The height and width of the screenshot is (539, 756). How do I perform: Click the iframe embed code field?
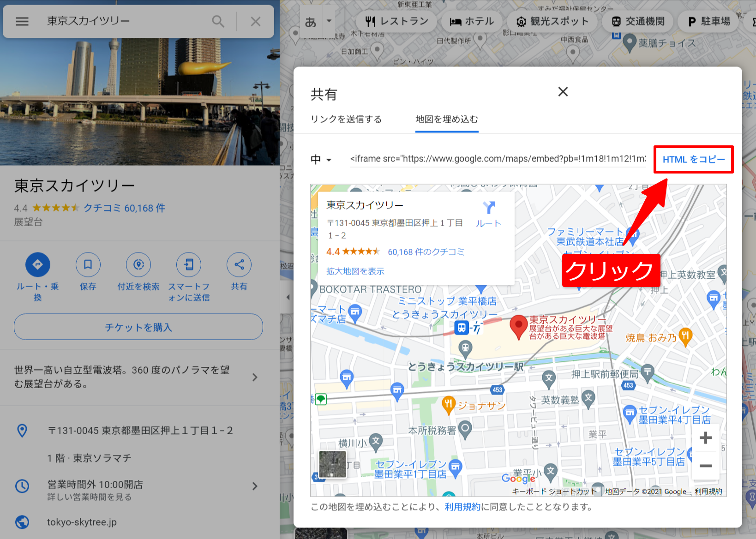click(498, 159)
